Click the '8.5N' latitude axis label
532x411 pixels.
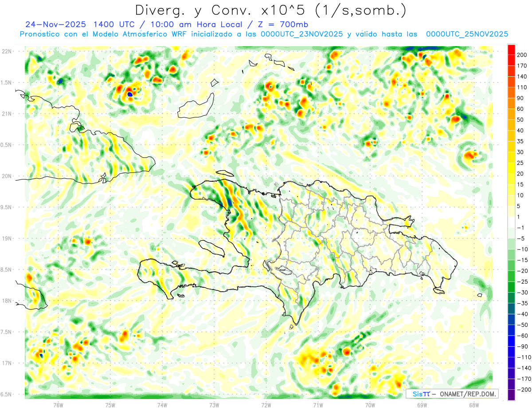(7, 270)
